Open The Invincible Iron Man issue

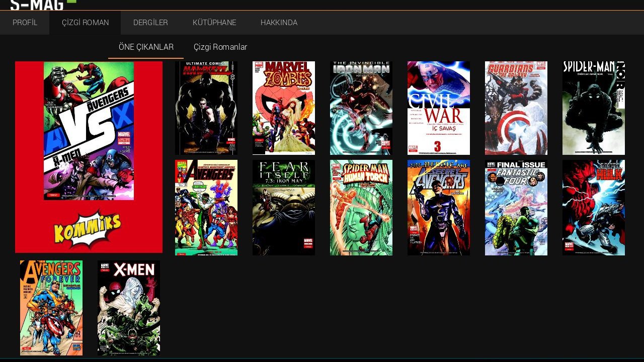361,107
